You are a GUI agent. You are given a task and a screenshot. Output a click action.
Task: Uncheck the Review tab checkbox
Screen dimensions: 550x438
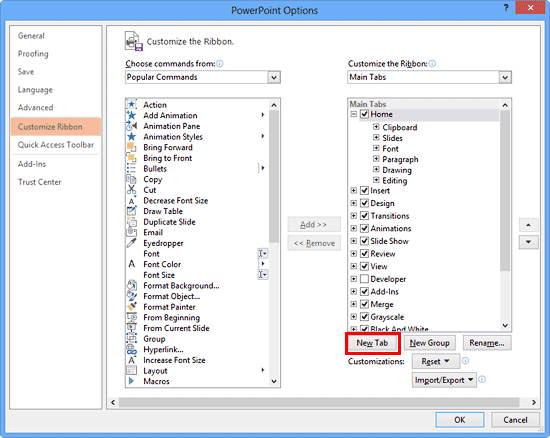[x=364, y=254]
